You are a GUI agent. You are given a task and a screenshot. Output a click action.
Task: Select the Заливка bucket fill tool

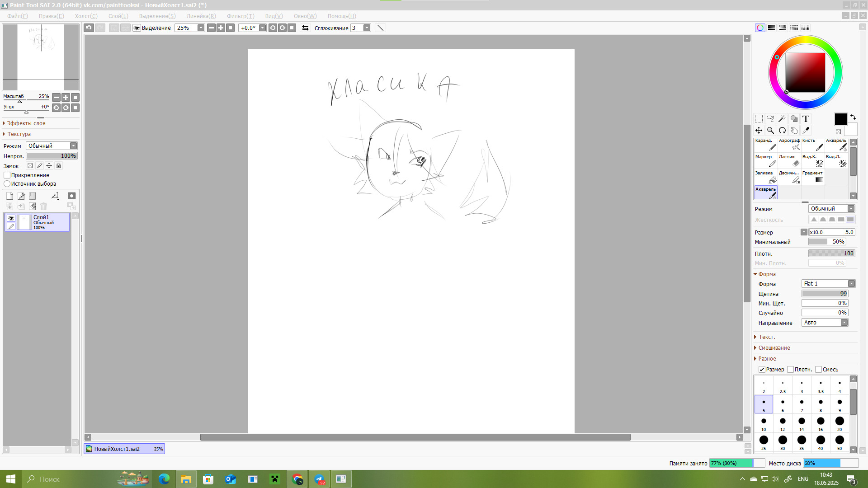[766, 177]
